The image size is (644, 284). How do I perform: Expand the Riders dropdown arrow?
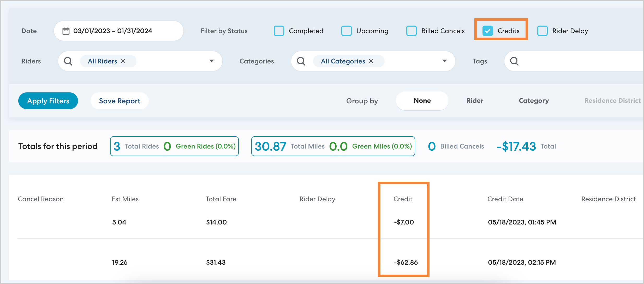coord(212,61)
